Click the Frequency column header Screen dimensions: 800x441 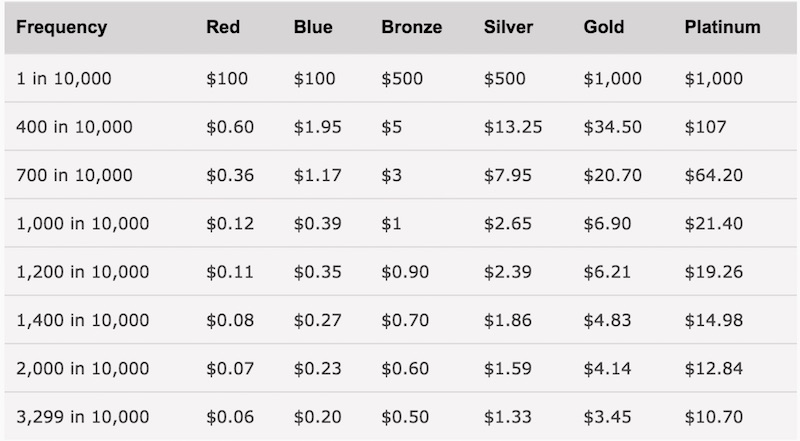tap(62, 28)
